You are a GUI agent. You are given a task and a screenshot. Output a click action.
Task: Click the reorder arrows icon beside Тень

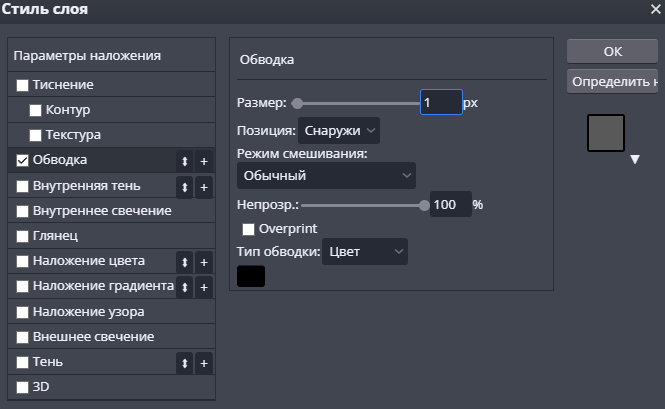tap(184, 363)
